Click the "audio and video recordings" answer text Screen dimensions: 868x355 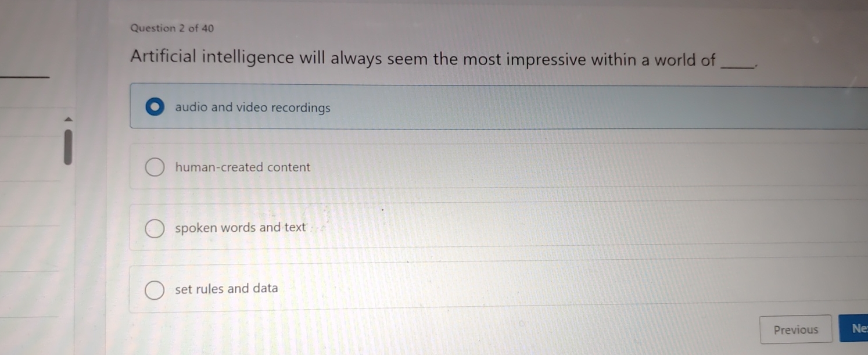253,107
